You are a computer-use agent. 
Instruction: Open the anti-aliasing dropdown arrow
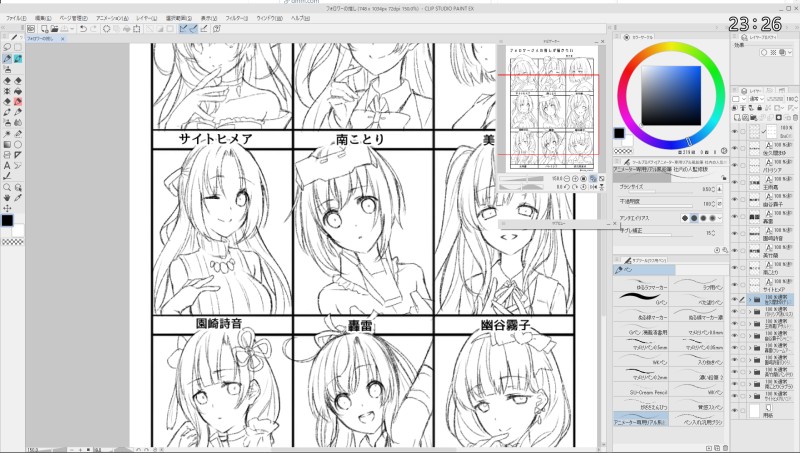pos(720,218)
